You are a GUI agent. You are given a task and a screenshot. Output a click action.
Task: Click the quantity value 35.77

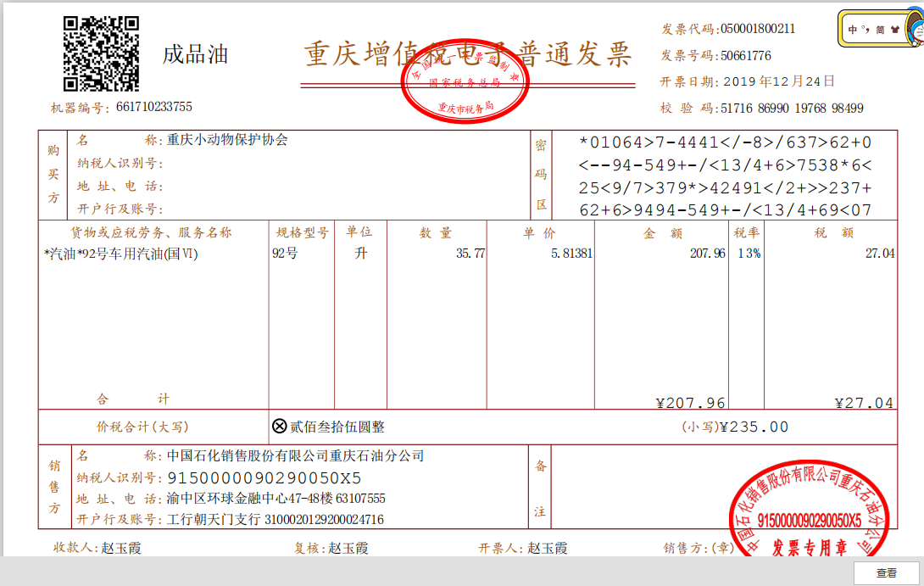pos(470,254)
